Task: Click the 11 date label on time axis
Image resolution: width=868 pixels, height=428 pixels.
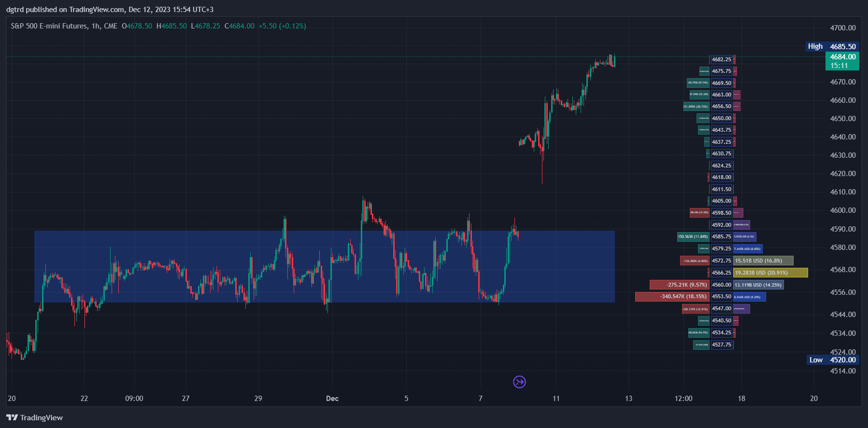Action: tap(556, 399)
